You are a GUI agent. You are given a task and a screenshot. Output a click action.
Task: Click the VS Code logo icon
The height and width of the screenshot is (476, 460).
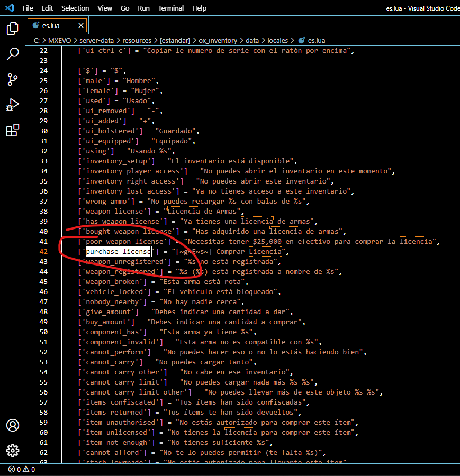(x=10, y=8)
